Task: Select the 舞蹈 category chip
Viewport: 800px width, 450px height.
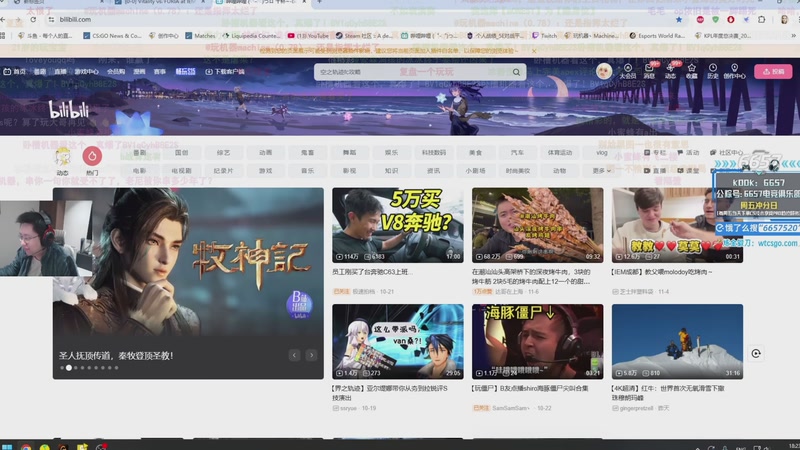Action: point(349,153)
